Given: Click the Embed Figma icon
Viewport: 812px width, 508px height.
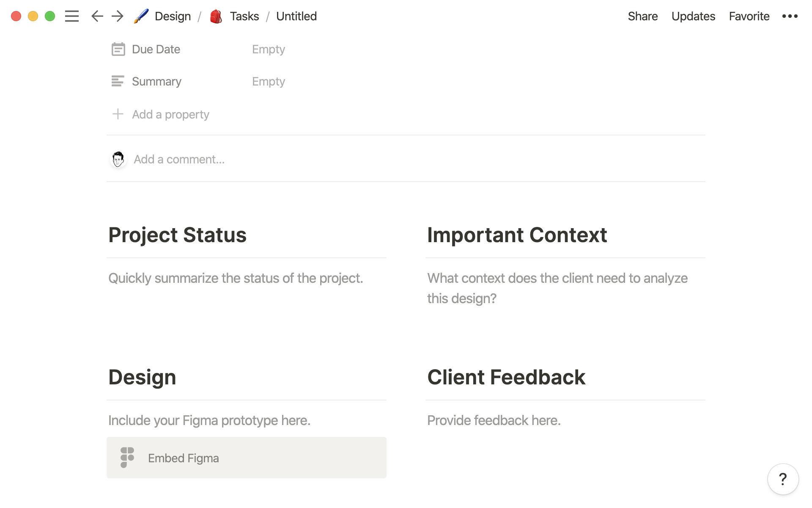Looking at the screenshot, I should [x=126, y=458].
